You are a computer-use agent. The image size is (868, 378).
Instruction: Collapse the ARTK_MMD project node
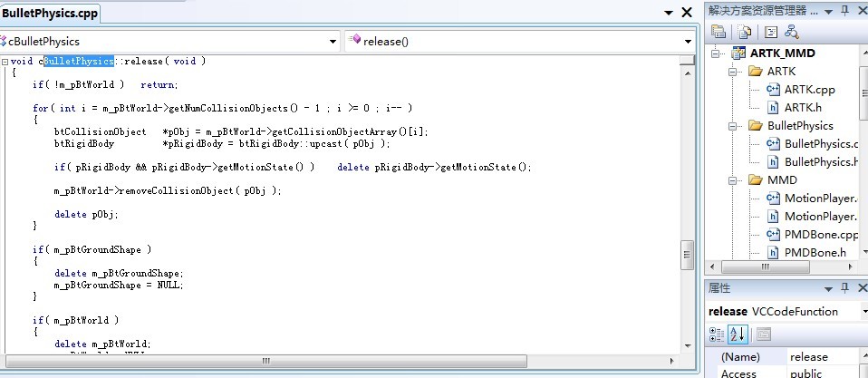point(717,53)
